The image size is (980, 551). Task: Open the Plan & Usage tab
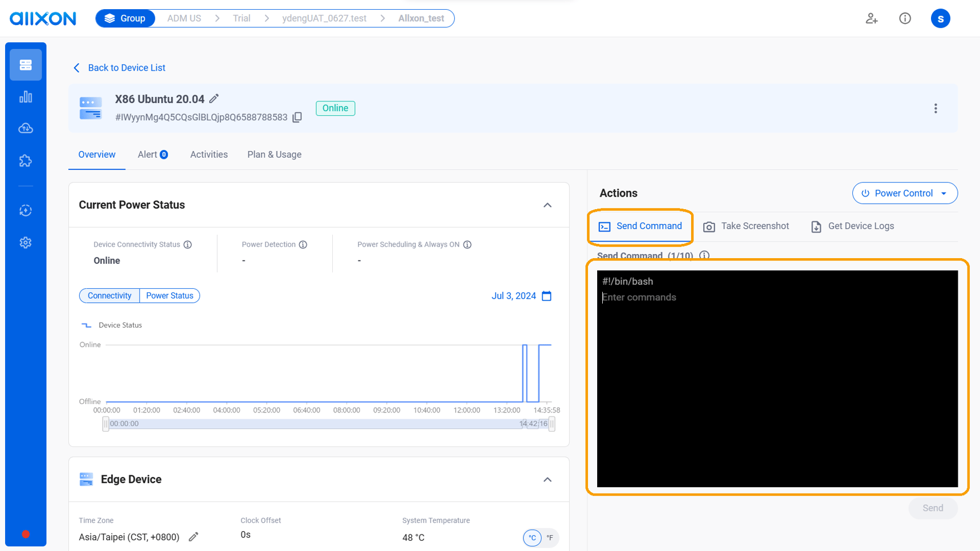pos(274,154)
